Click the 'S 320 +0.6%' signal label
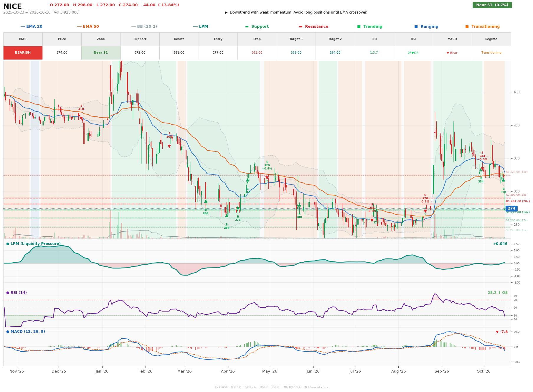 (x=267, y=165)
